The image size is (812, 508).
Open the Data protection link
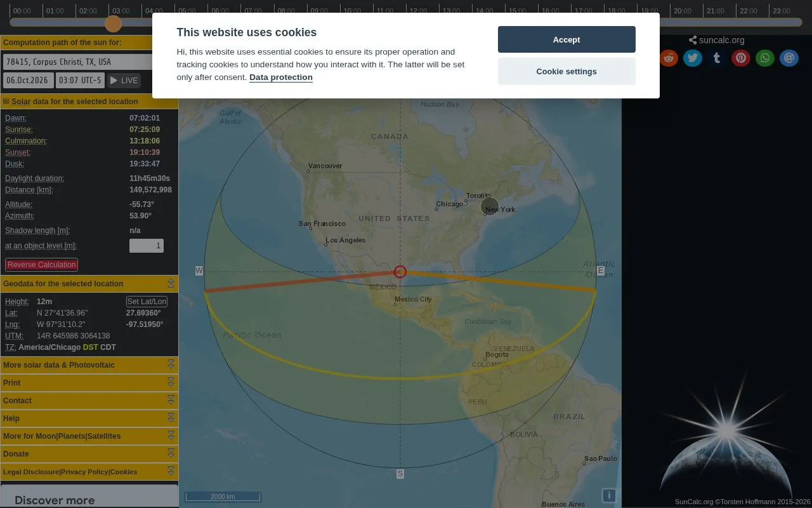[x=281, y=77]
